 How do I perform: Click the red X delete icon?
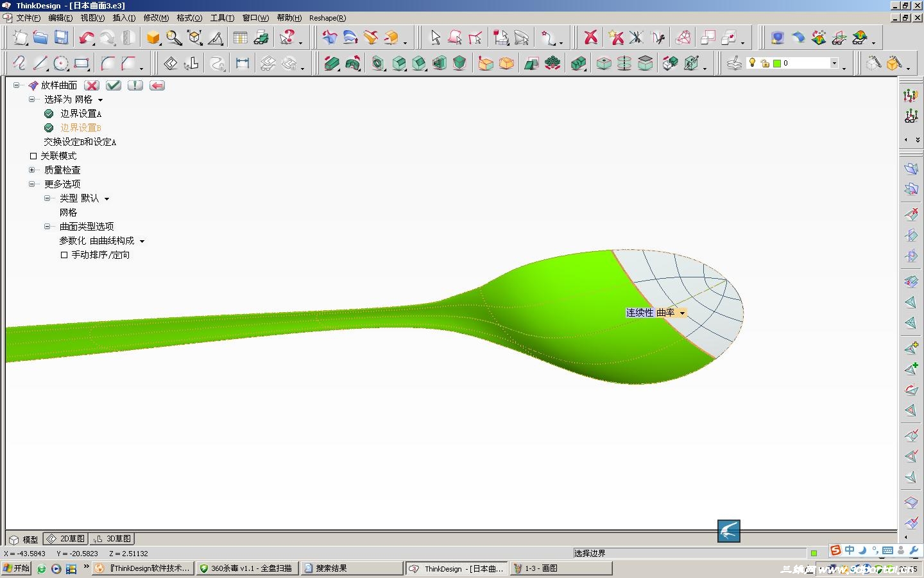point(591,38)
